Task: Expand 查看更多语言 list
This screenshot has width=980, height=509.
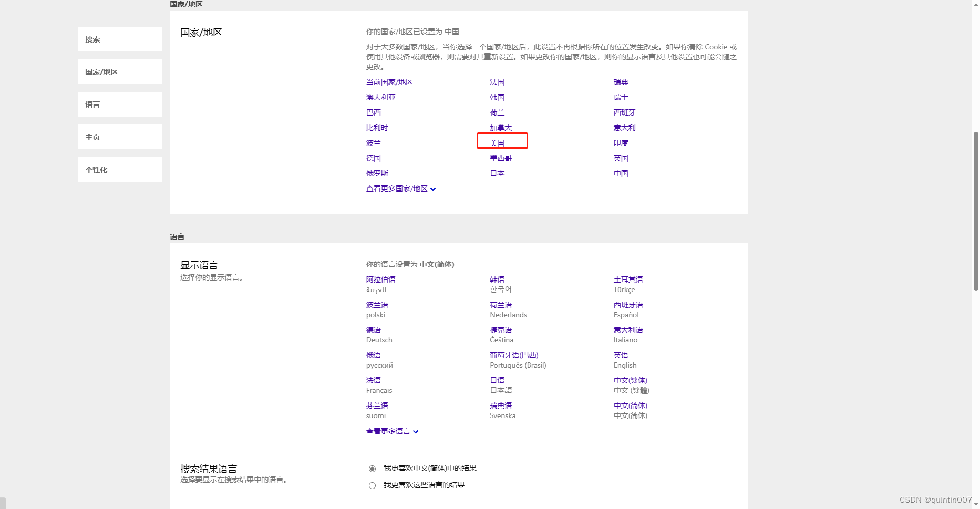Action: 392,431
